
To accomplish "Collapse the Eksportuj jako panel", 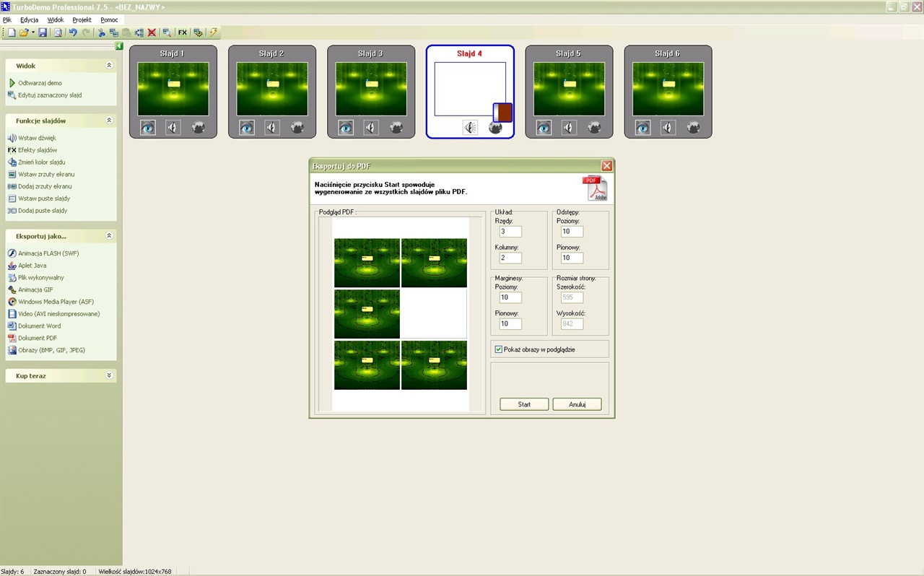I will [x=109, y=236].
